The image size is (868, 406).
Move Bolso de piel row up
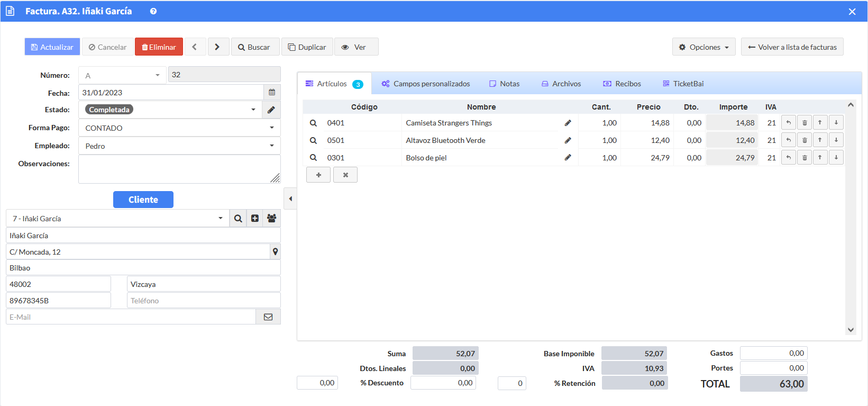coord(820,158)
